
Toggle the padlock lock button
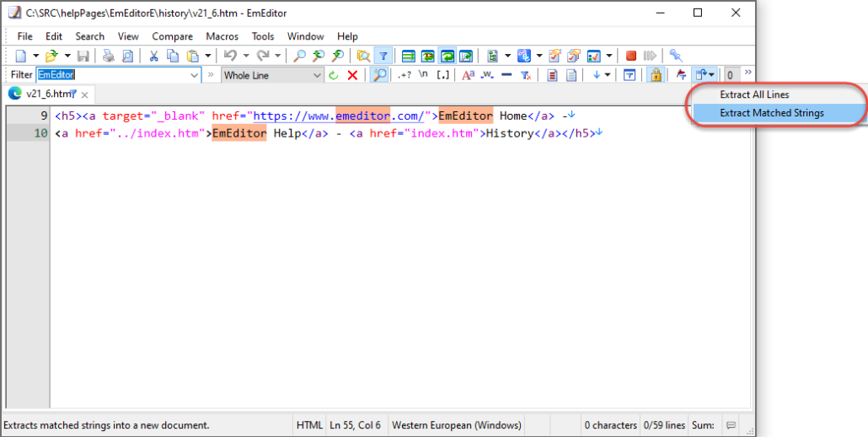pyautogui.click(x=656, y=75)
